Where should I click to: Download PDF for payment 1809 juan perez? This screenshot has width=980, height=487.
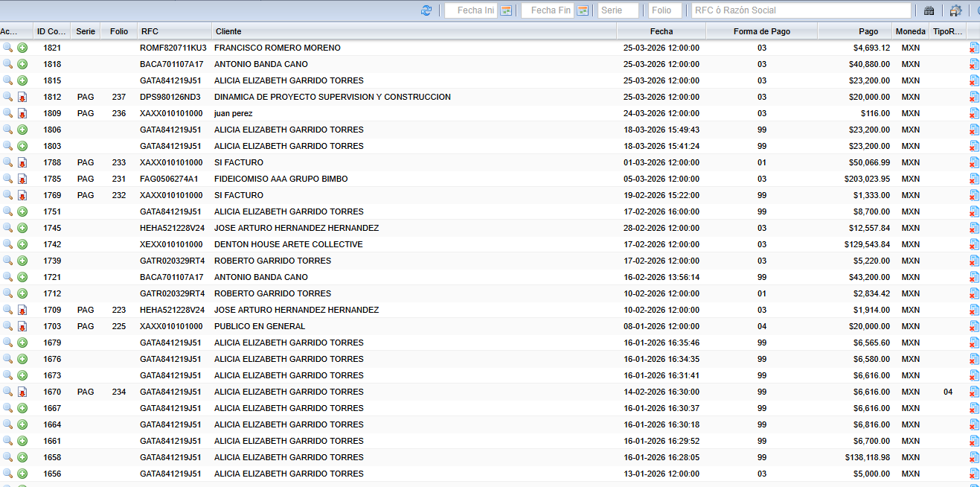[x=22, y=113]
